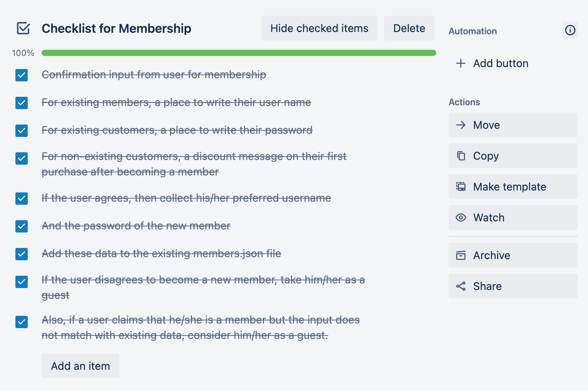Uncheck Confirmation input from user checkbox
Viewport: 588px width, 391px height.
(x=22, y=75)
